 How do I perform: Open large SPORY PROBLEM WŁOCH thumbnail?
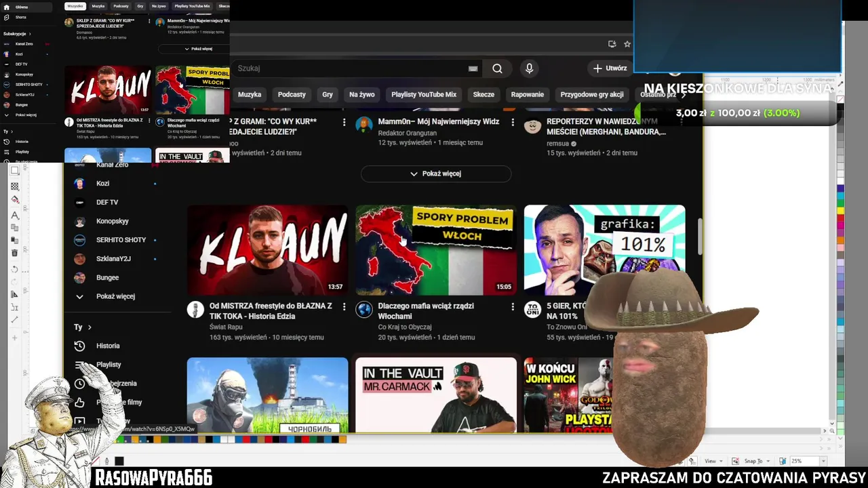(x=435, y=250)
